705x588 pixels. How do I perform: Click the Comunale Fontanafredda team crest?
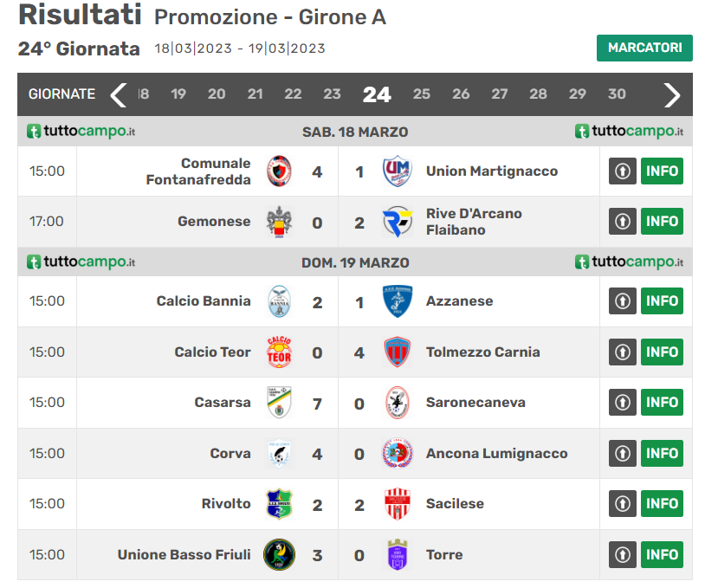[279, 171]
